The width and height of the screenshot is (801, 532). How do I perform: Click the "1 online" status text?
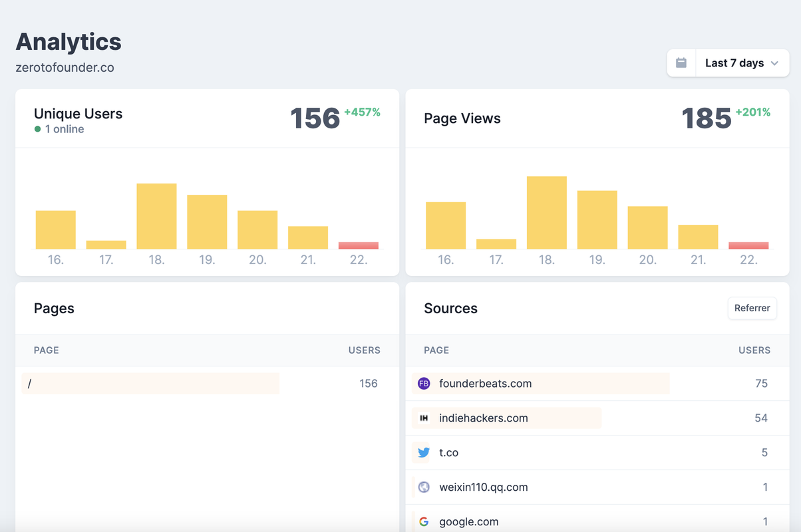[x=65, y=129]
